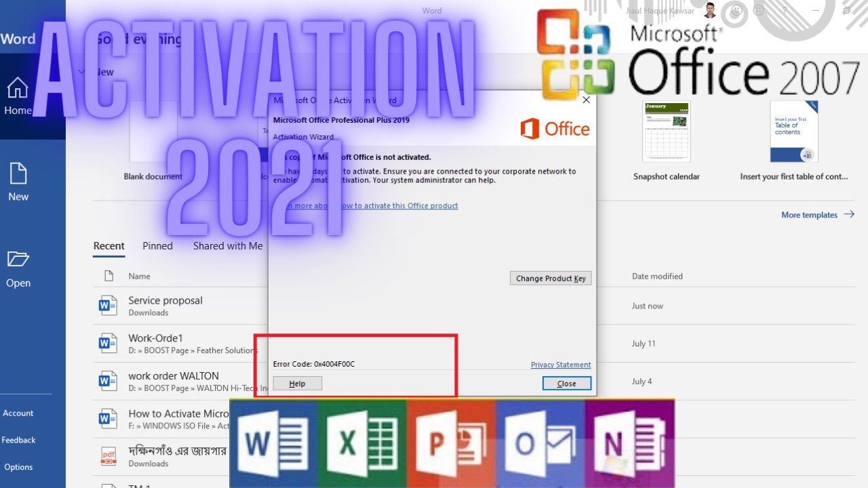868x488 pixels.
Task: Click the Jiaul Haque Kawsar account name
Action: tap(660, 10)
